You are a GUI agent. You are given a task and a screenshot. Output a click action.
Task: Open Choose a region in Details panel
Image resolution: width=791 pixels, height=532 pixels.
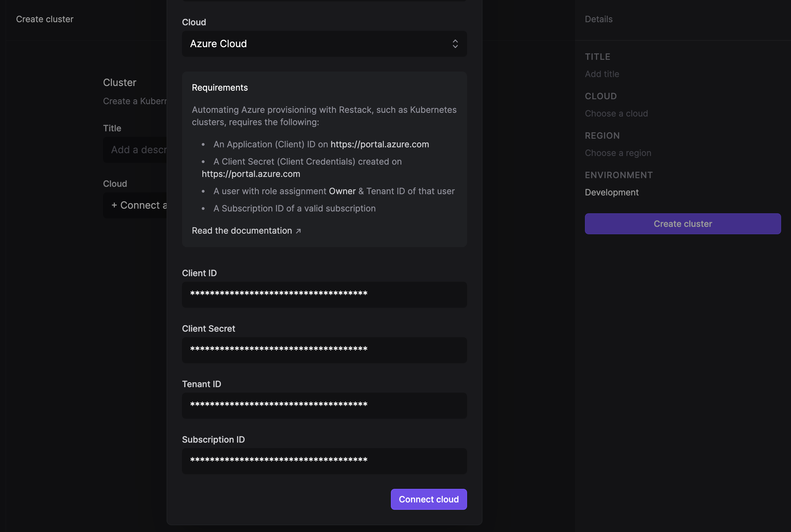tap(618, 153)
